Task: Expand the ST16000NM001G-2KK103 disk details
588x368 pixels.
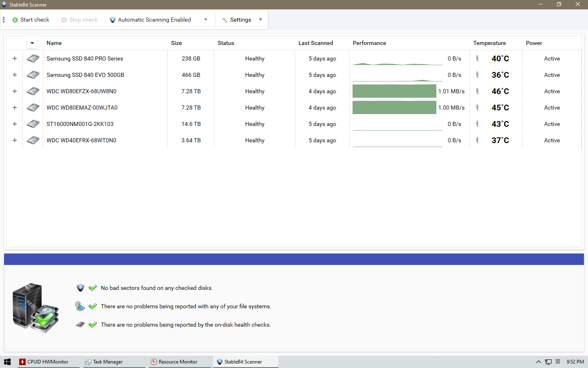Action: [x=15, y=124]
